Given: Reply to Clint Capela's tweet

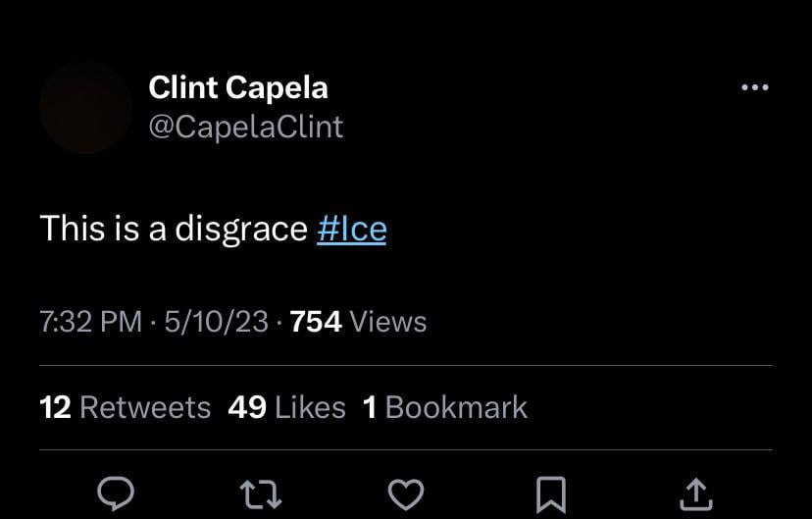Looking at the screenshot, I should [x=117, y=493].
